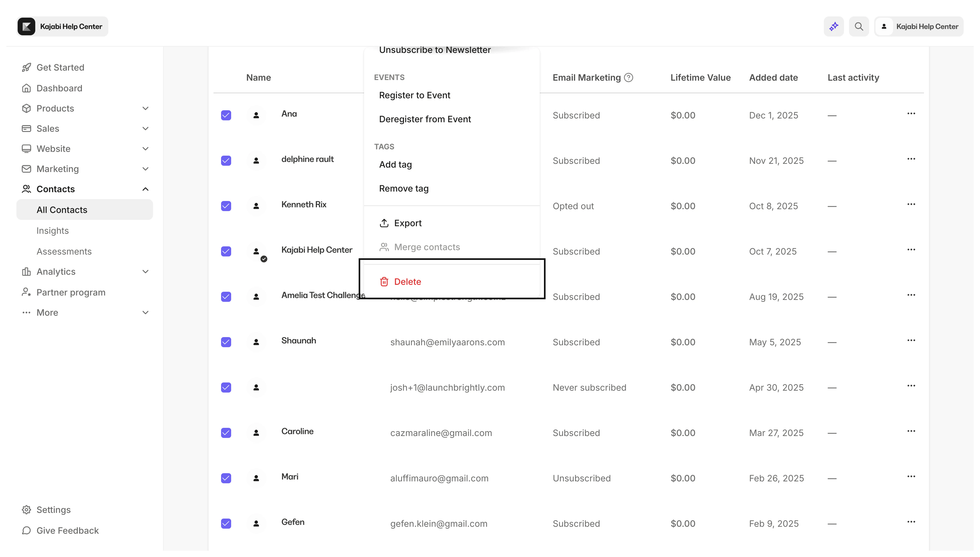Screen dimensions: 980x557
Task: Click the Kajabi Help Center account button
Action: 919,26
